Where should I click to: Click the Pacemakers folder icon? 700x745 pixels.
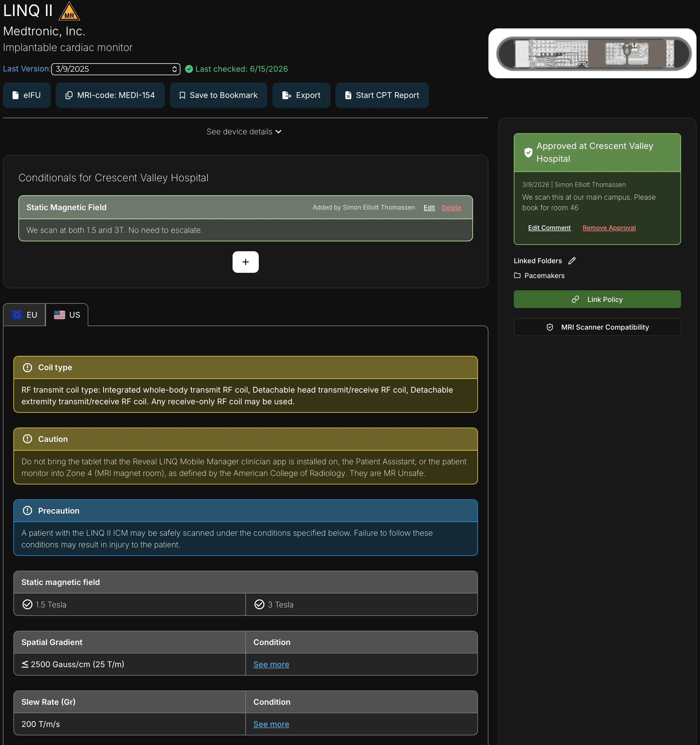point(518,275)
